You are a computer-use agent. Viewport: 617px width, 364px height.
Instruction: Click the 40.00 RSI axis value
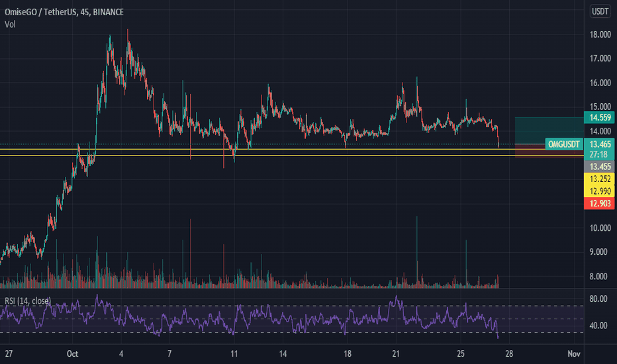tap(598, 326)
